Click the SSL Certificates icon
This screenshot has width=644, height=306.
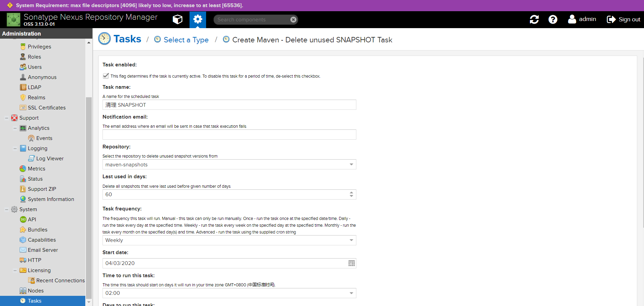23,108
